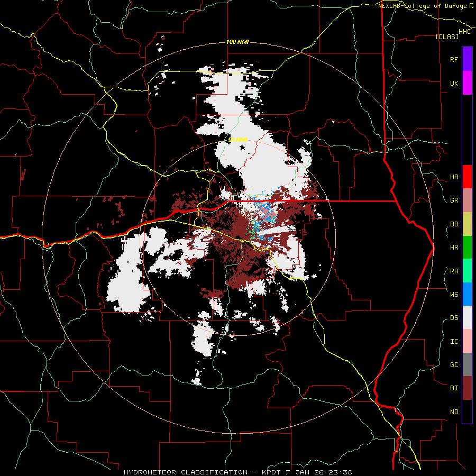The image size is (476, 476).
Task: Click the HA red legend swatch
Action: click(x=467, y=177)
